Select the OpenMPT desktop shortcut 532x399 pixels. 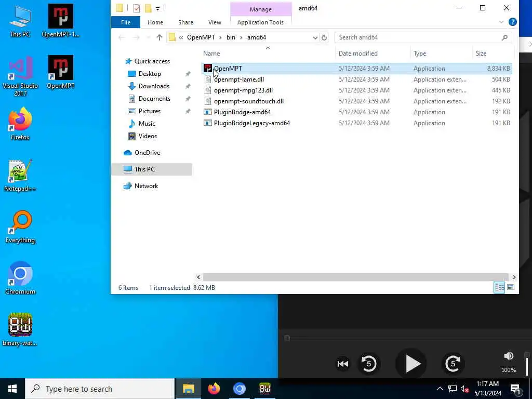click(x=60, y=72)
